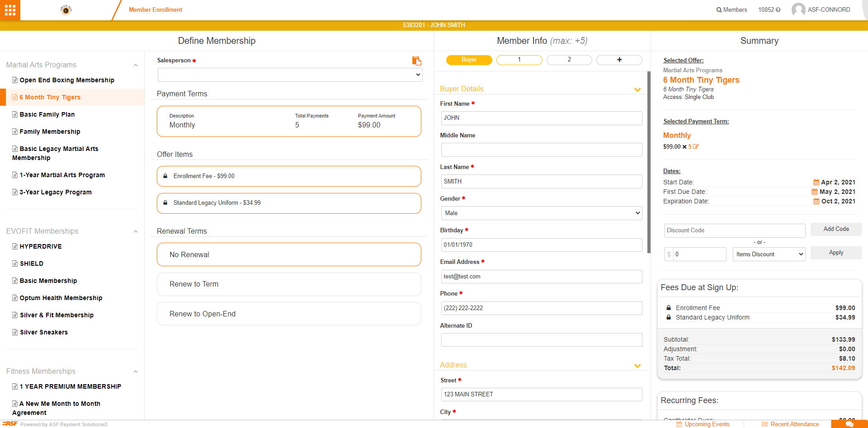Click the Discount Code input field
Viewport: 868px width, 428px height.
click(x=735, y=230)
